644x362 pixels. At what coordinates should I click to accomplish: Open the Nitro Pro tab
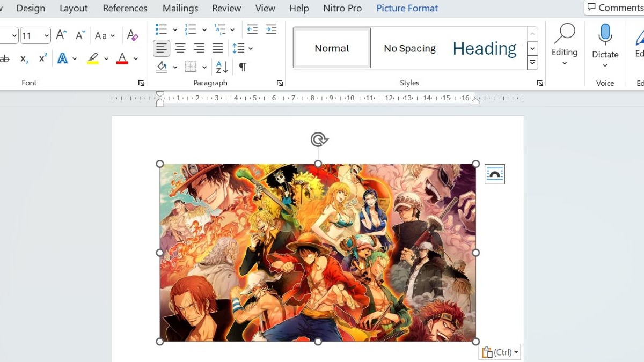pos(342,8)
